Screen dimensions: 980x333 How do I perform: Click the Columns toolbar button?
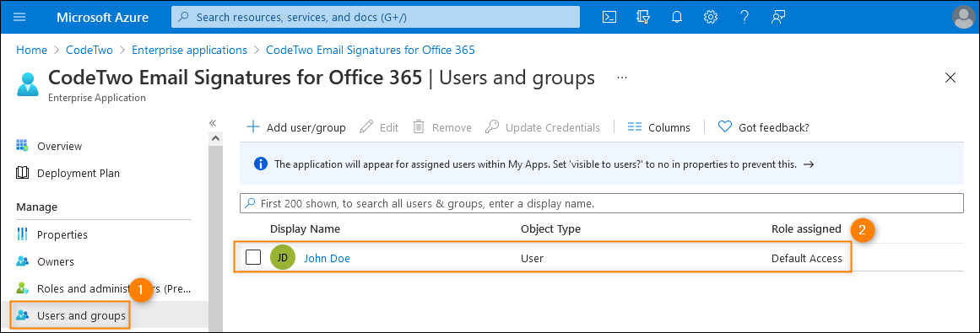pyautogui.click(x=658, y=126)
